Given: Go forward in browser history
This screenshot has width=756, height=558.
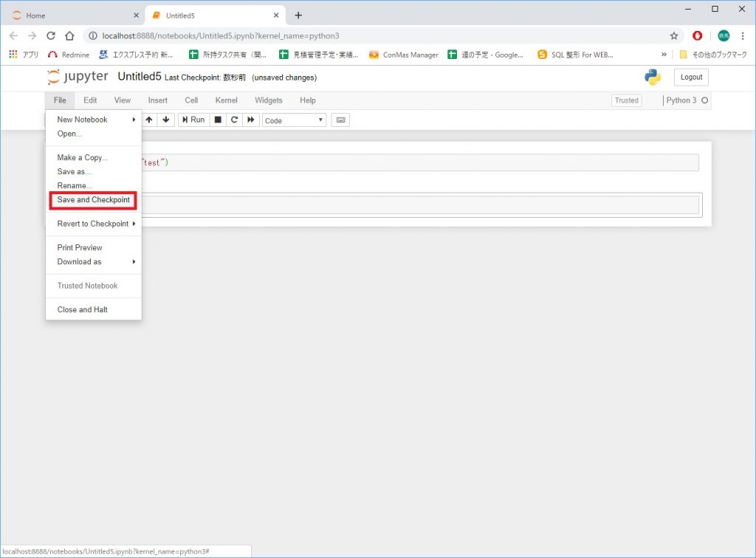Looking at the screenshot, I should point(32,35).
